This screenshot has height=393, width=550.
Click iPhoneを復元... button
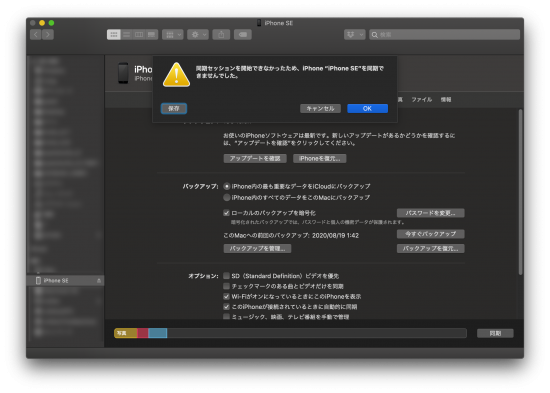tap(320, 159)
